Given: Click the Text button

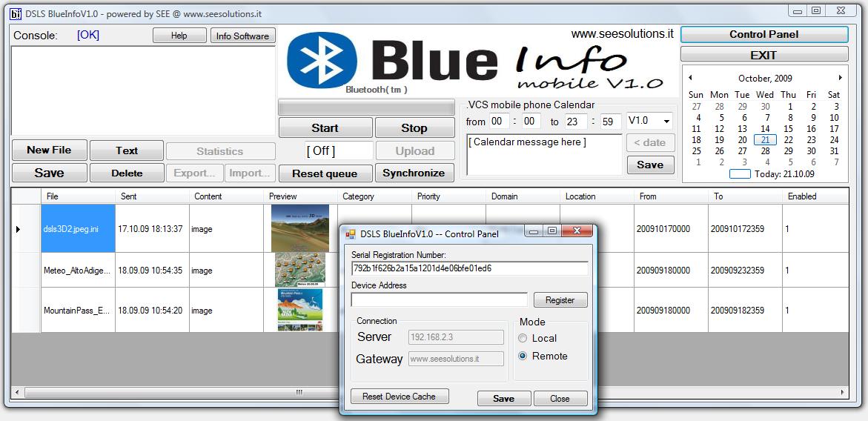Looking at the screenshot, I should [127, 150].
